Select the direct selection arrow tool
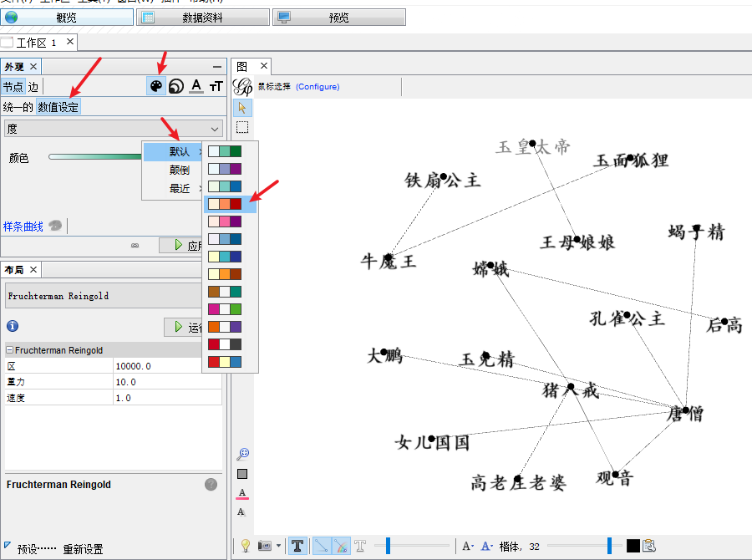752x560 pixels. [241, 107]
